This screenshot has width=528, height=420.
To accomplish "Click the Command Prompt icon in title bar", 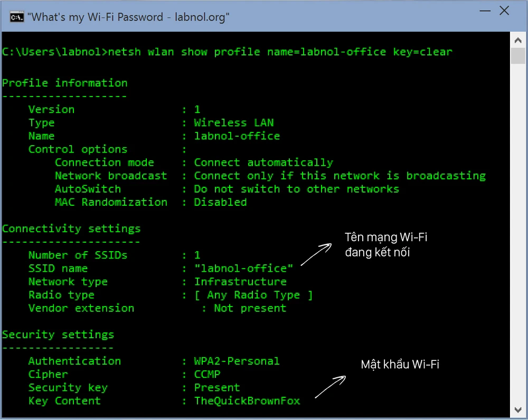I will tap(17, 17).
